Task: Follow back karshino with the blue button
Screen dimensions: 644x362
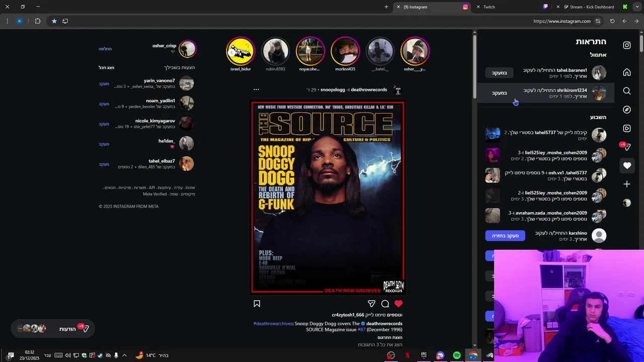Action: [x=505, y=236]
